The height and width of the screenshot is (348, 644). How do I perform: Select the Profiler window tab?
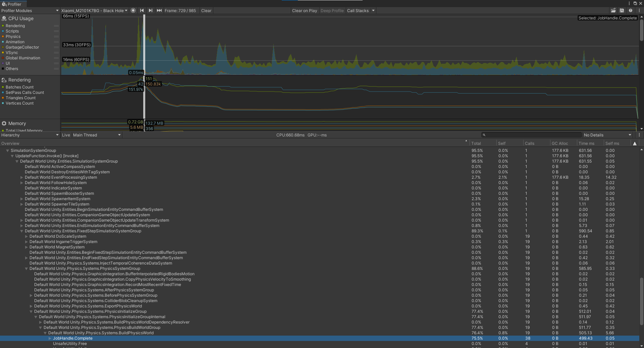[x=13, y=4]
